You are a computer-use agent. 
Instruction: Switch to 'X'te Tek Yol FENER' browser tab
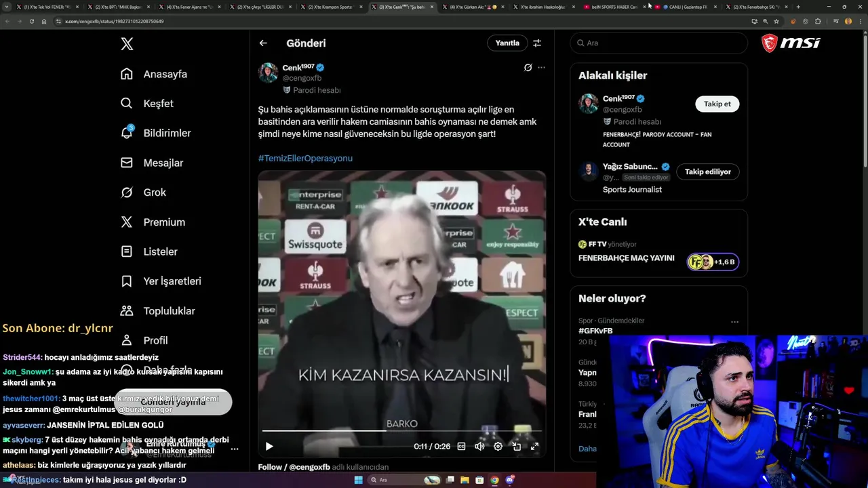pyautogui.click(x=47, y=7)
